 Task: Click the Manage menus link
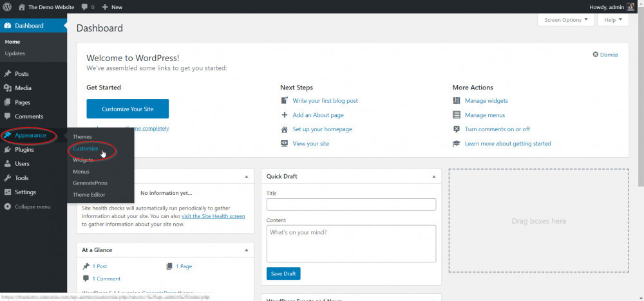point(485,115)
